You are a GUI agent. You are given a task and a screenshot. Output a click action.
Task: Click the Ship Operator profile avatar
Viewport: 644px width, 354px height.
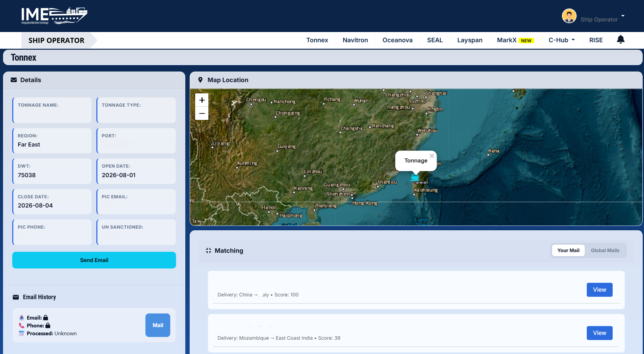pos(569,16)
